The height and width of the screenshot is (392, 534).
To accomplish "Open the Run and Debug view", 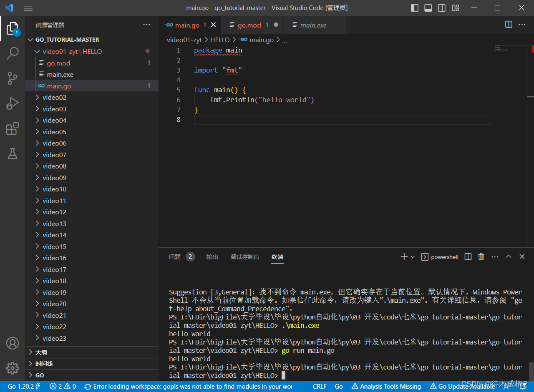I will click(13, 103).
